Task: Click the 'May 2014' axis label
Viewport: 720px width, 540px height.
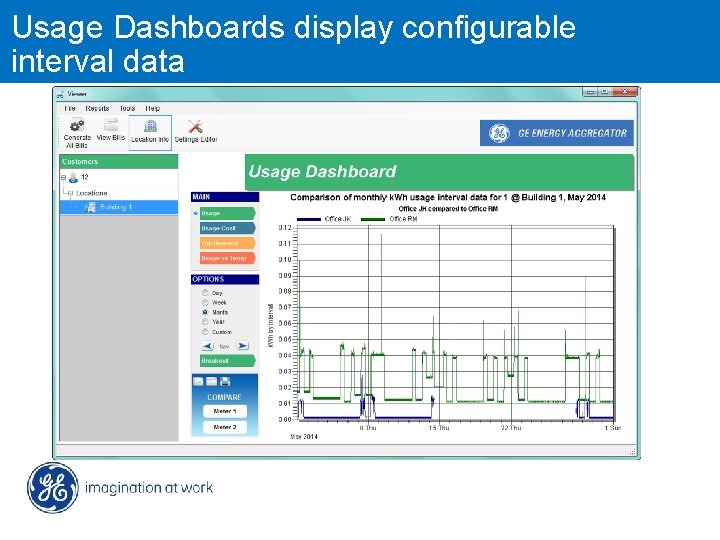Action: (x=304, y=437)
